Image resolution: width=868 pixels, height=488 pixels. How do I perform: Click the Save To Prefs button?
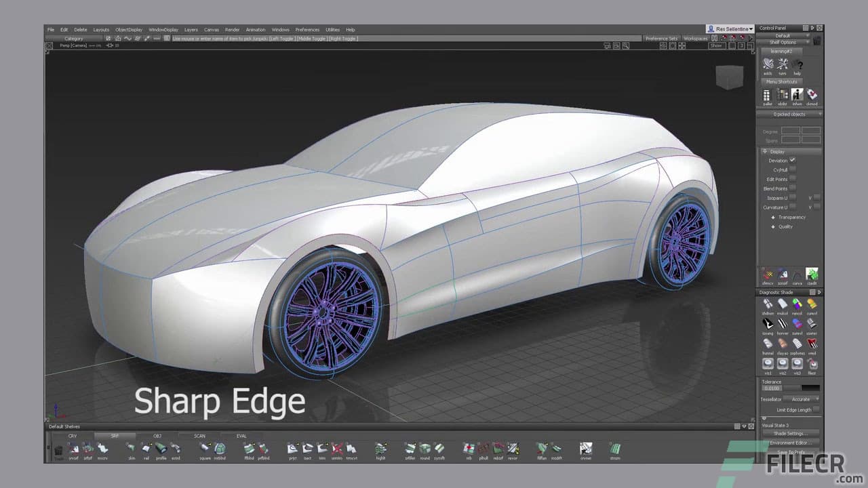tap(791, 451)
